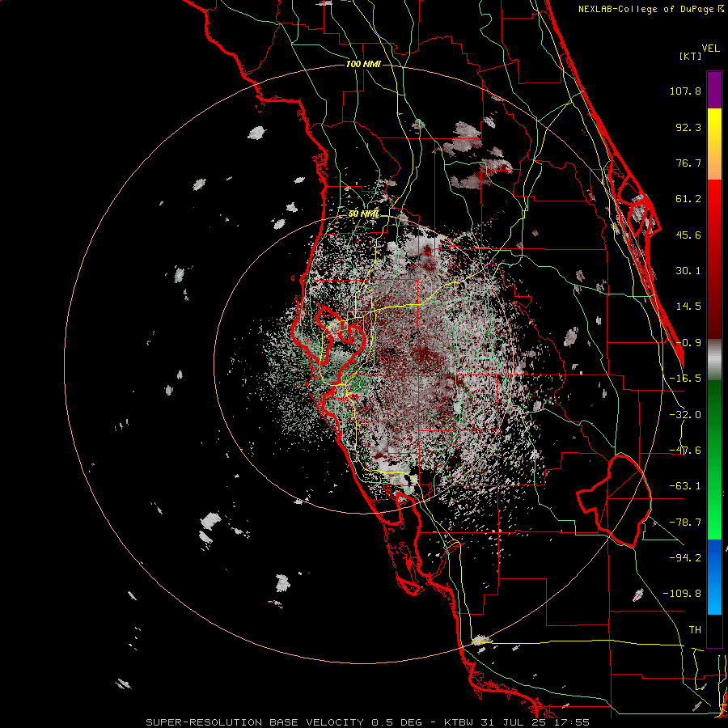Pick the green segment of velocity color bar

[714, 459]
